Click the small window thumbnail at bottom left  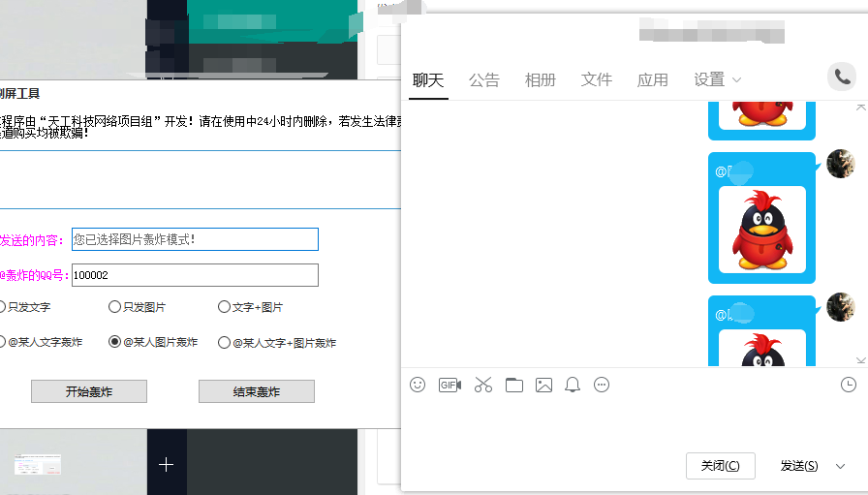(38, 465)
